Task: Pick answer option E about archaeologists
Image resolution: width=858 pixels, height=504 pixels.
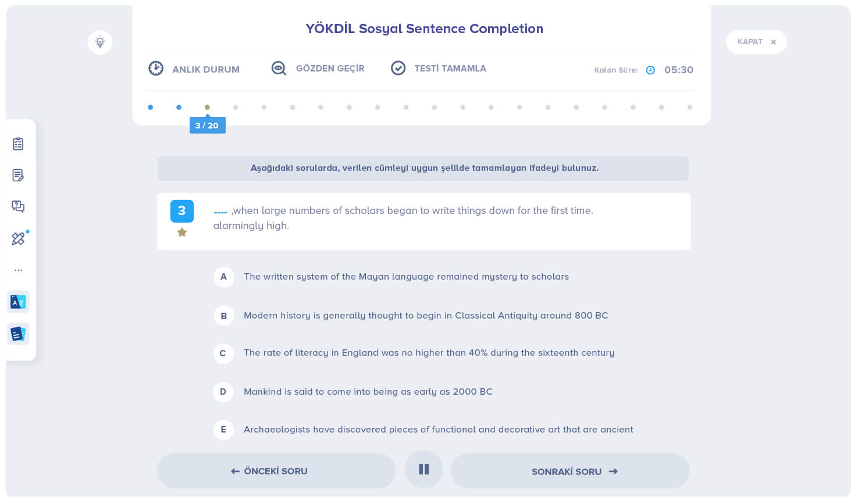Action: pos(223,430)
